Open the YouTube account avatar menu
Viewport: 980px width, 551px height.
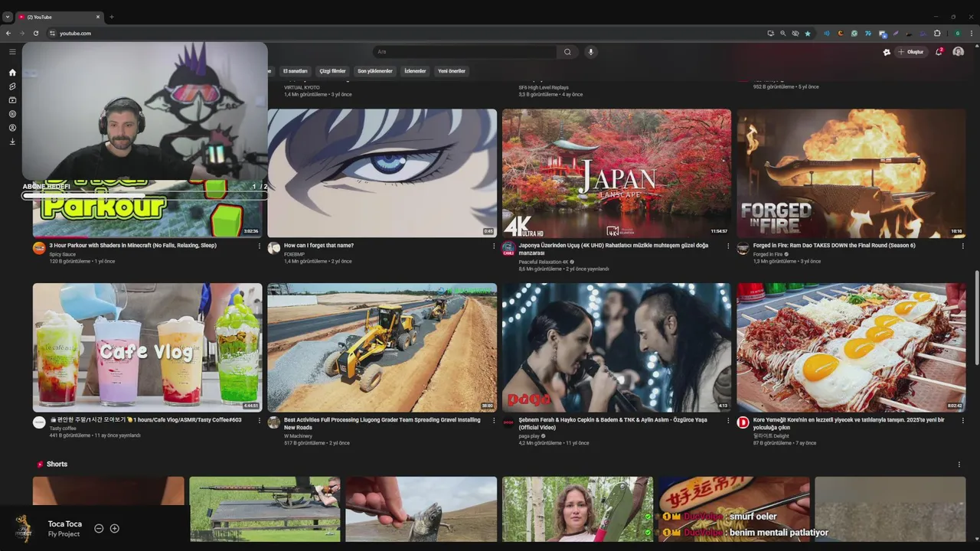958,52
